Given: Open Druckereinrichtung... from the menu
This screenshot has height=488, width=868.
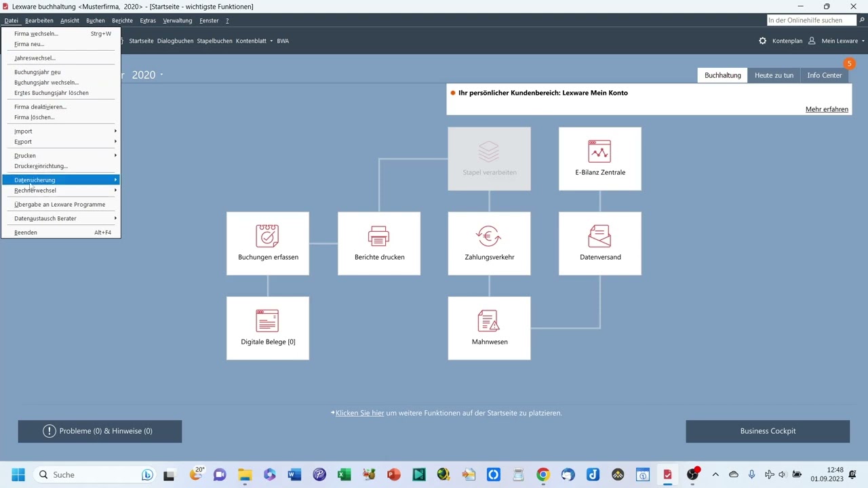Looking at the screenshot, I should (x=61, y=166).
